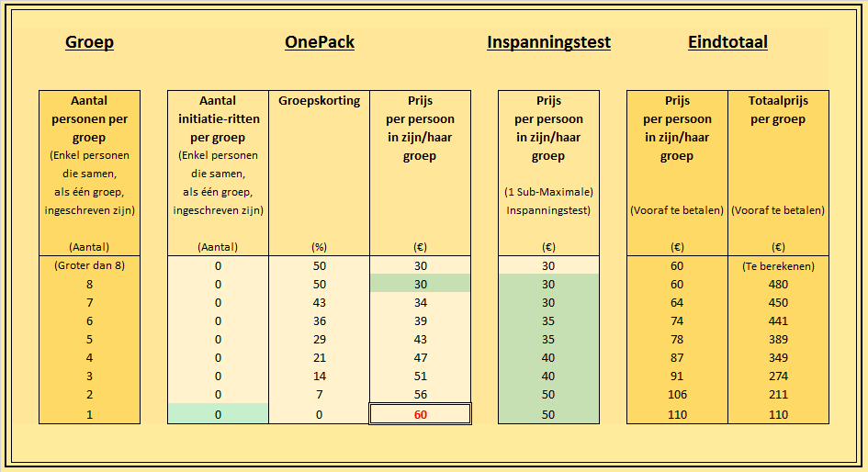Click the 106 price per person cell
Viewport: 868px width, 472px height.
coord(677,395)
